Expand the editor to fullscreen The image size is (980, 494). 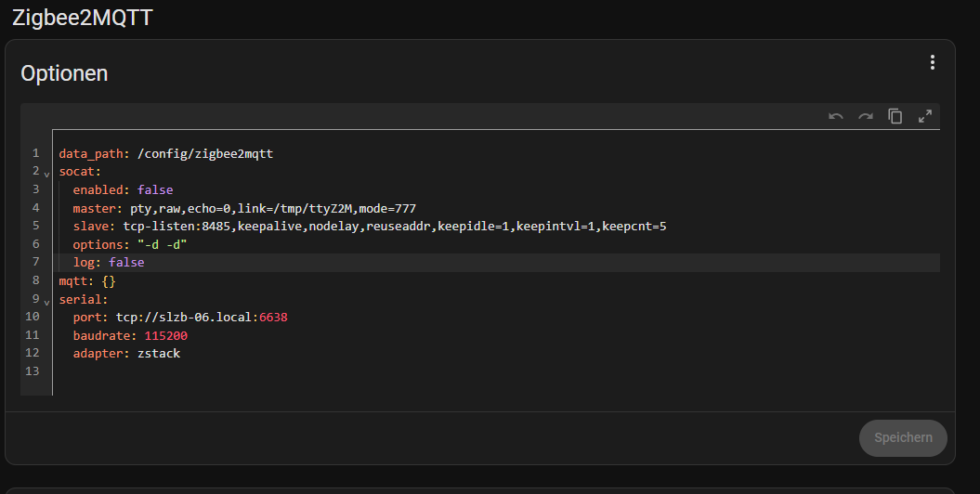pos(925,116)
